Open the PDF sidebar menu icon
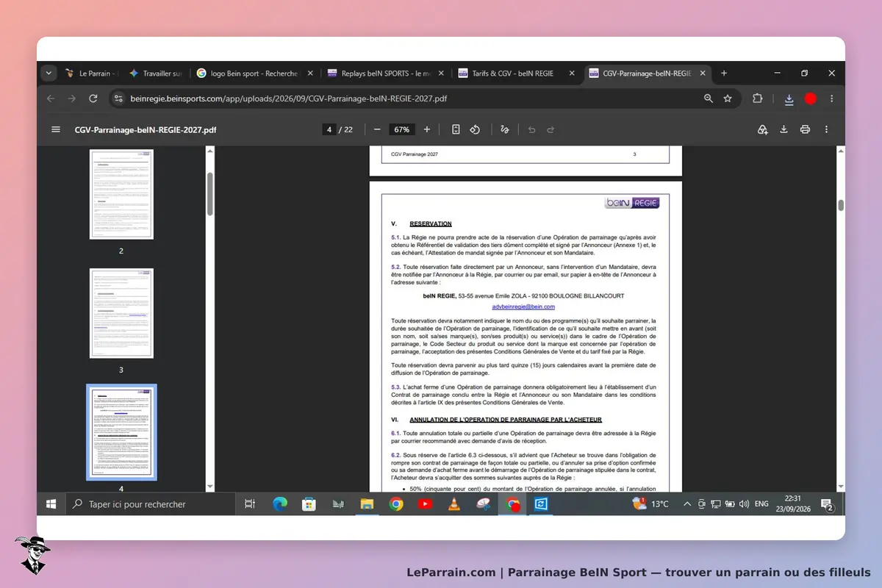Viewport: 882px width, 588px height. click(55, 129)
